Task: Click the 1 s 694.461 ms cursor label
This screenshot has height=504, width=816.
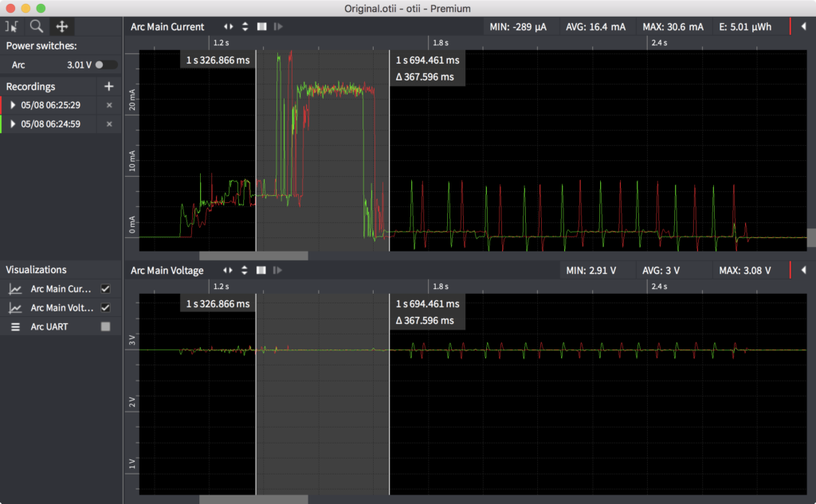Action: tap(427, 60)
